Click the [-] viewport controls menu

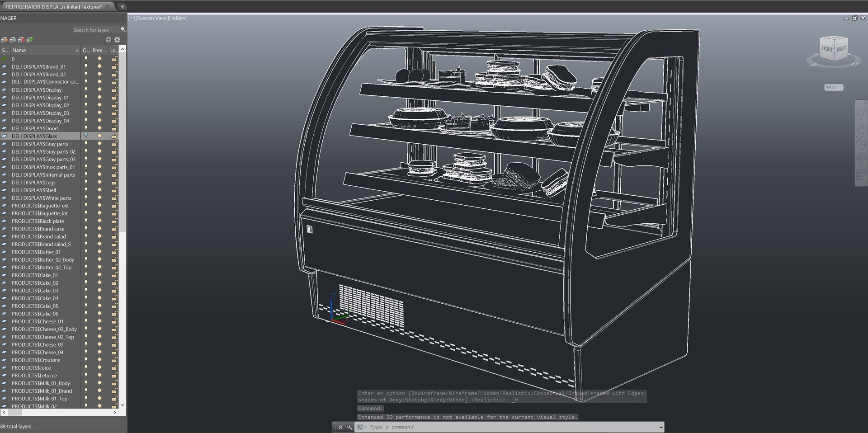click(x=131, y=18)
